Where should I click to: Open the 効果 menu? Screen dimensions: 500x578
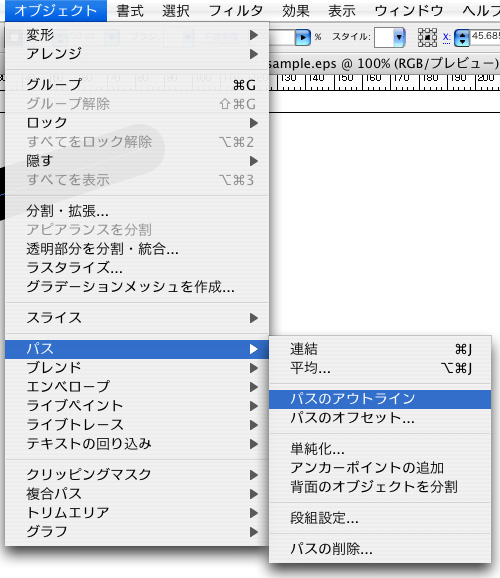point(296,11)
